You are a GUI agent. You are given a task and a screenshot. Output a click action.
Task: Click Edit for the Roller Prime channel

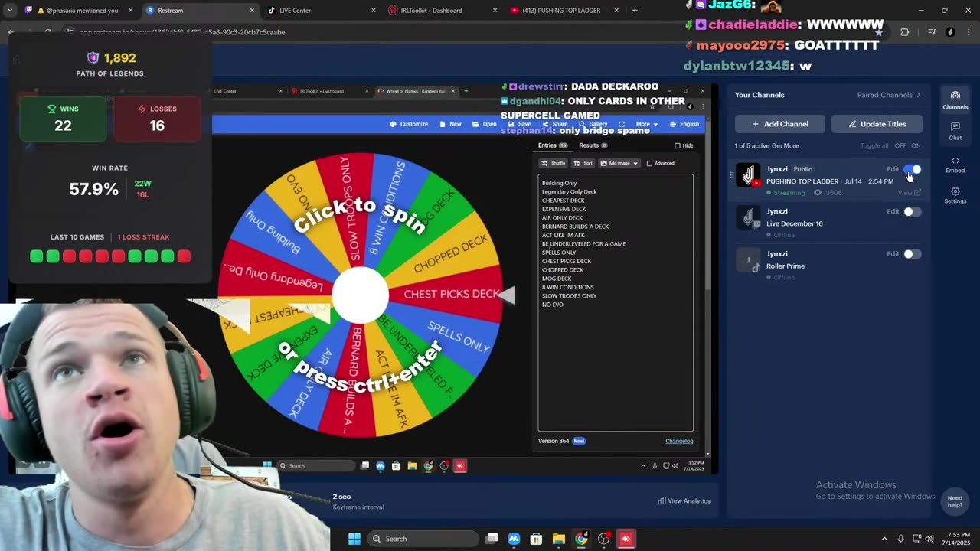(x=893, y=253)
